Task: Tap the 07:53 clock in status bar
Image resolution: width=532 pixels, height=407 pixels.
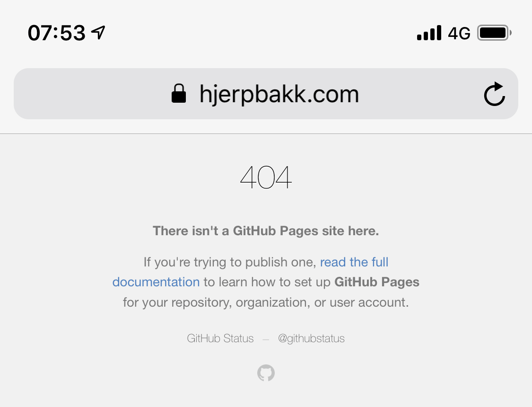Action: [56, 33]
